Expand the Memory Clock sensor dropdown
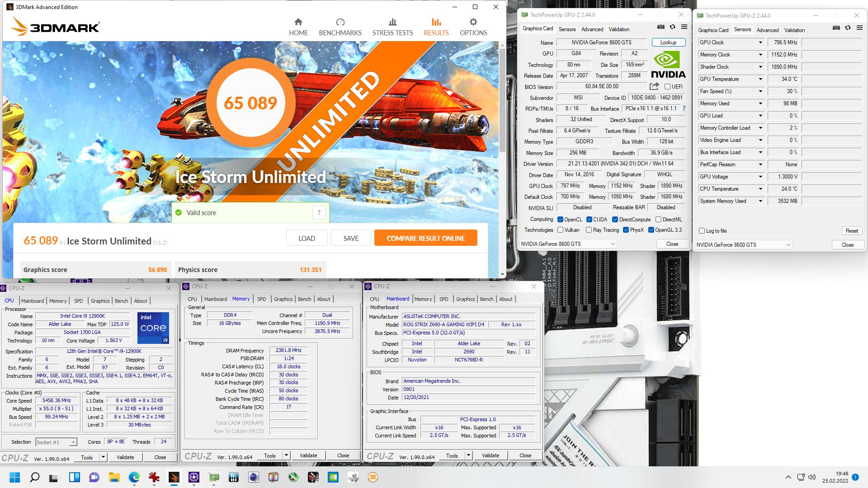The width and height of the screenshot is (868, 488). pyautogui.click(x=760, y=55)
